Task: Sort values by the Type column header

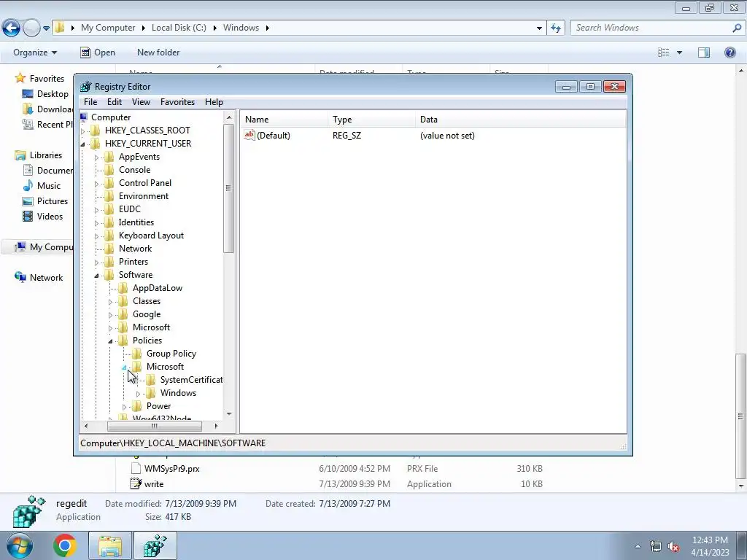Action: tap(371, 120)
